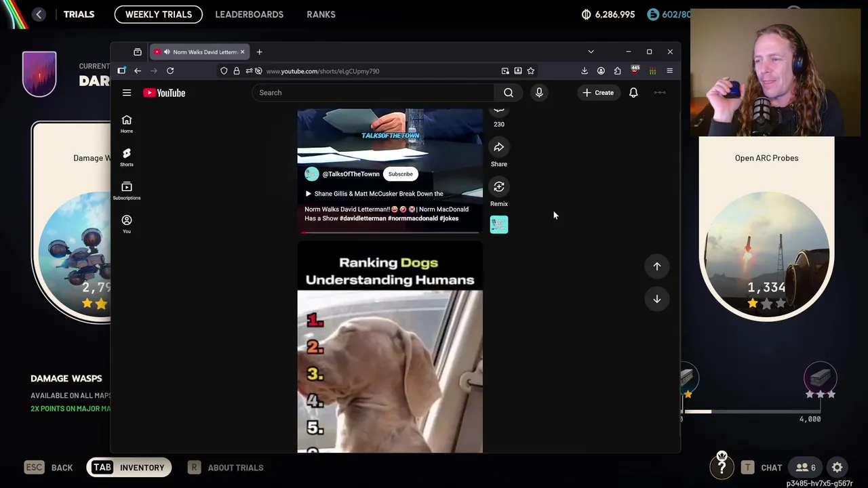
Task: Go back with game's top-left arrow
Action: point(39,14)
